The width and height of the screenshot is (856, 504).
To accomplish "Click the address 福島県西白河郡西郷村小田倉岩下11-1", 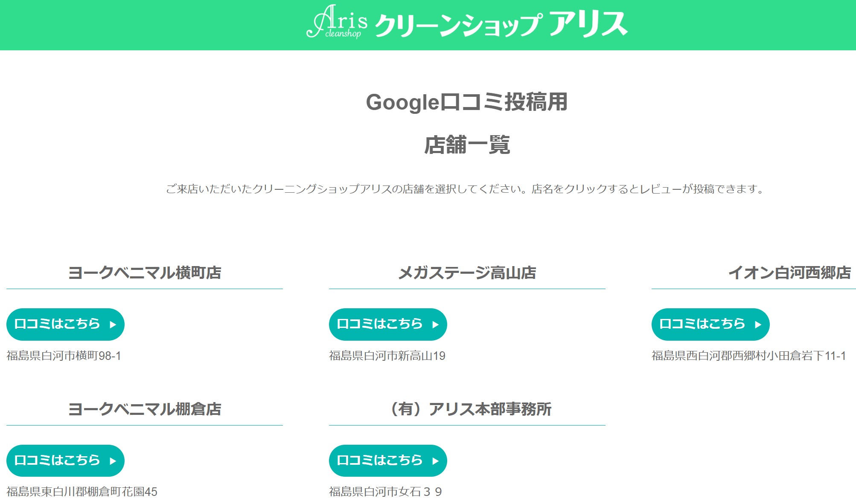I will pos(748,356).
